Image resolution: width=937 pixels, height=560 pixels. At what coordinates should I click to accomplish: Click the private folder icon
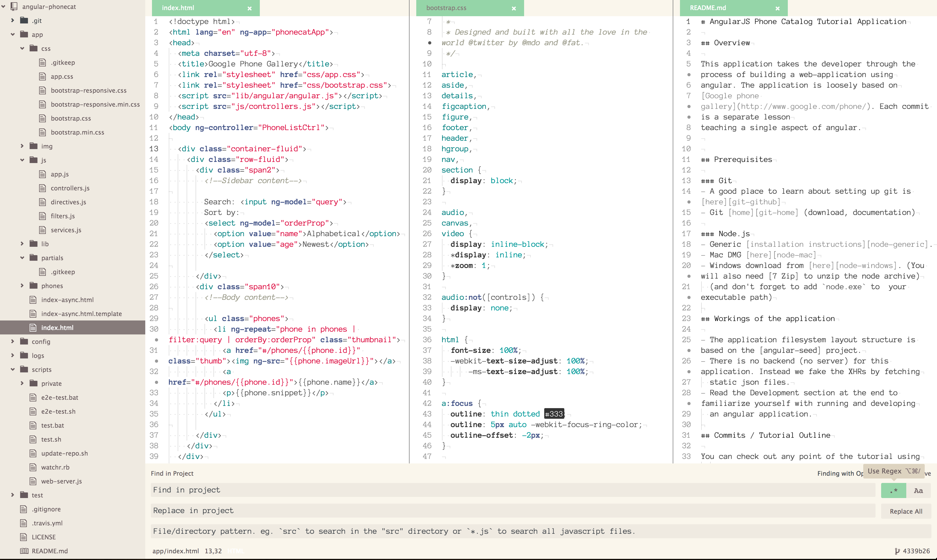click(x=34, y=383)
